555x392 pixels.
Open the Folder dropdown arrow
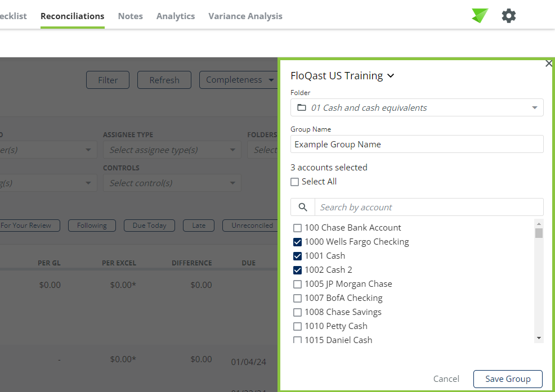pos(535,107)
